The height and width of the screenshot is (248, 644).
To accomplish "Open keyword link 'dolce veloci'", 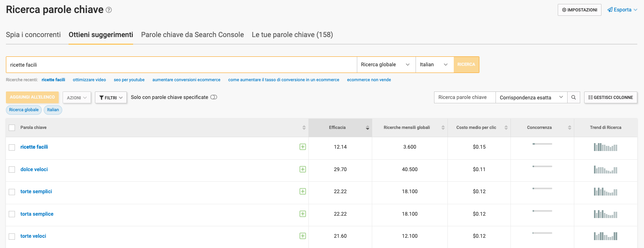I will tap(34, 169).
